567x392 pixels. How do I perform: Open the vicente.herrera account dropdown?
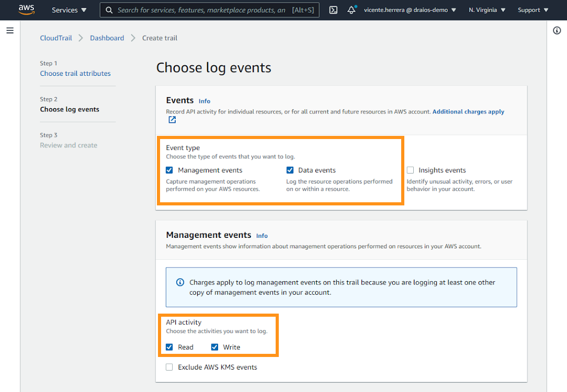click(410, 10)
